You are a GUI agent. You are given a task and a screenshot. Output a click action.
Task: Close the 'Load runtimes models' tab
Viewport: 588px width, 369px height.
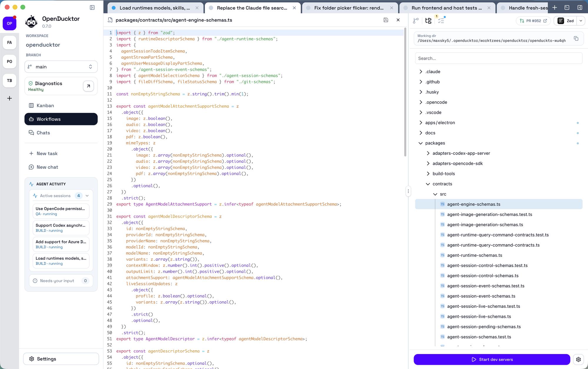click(197, 8)
